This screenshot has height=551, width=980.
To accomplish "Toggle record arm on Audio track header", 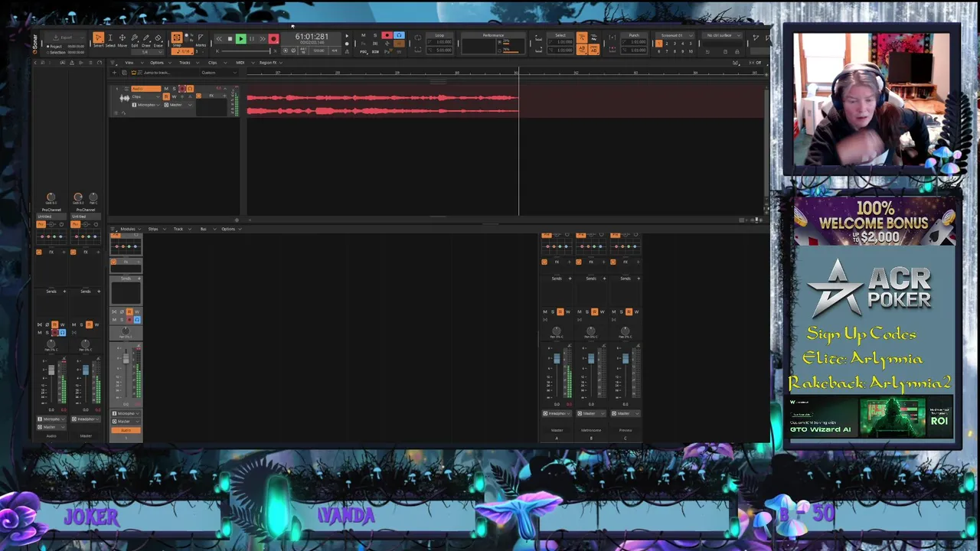I will (182, 89).
